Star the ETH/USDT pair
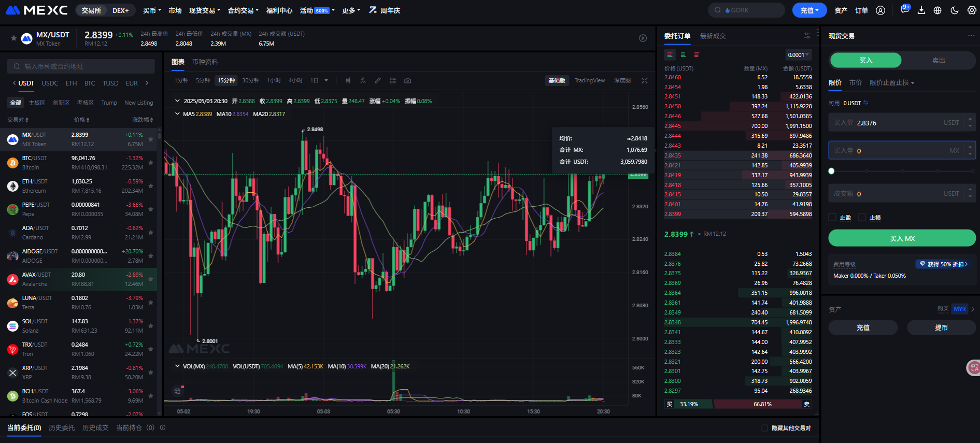Image resolution: width=980 pixels, height=443 pixels. pyautogui.click(x=151, y=186)
